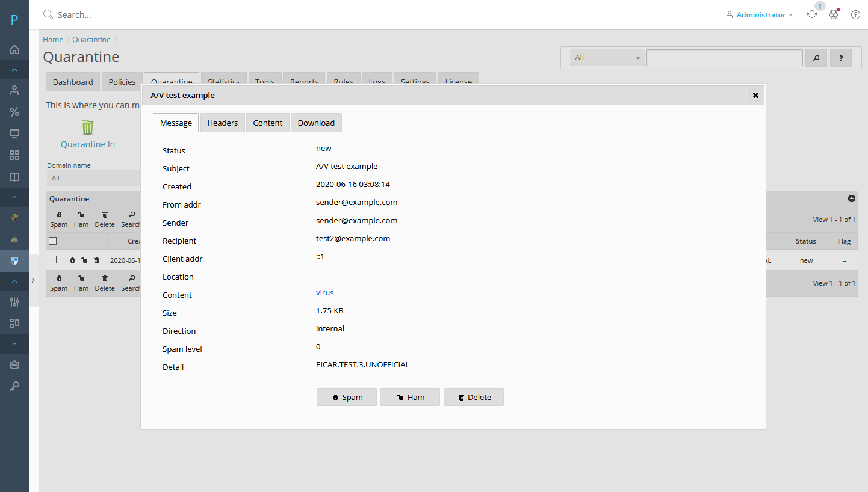Click the Ham button in dialog
The width and height of the screenshot is (868, 492).
(x=410, y=397)
